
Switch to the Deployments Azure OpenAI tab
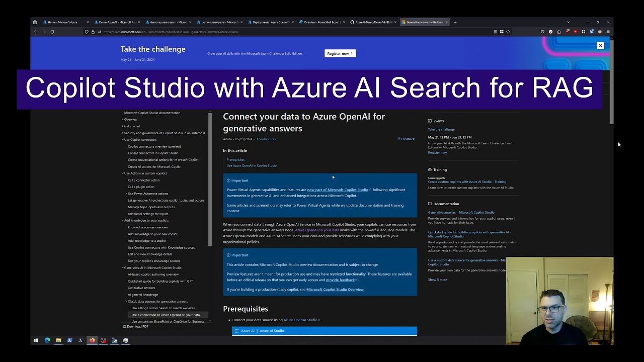[271, 22]
